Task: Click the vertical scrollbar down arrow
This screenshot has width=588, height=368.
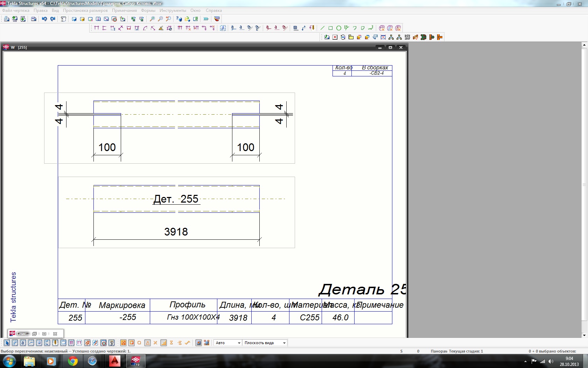Action: (x=584, y=335)
